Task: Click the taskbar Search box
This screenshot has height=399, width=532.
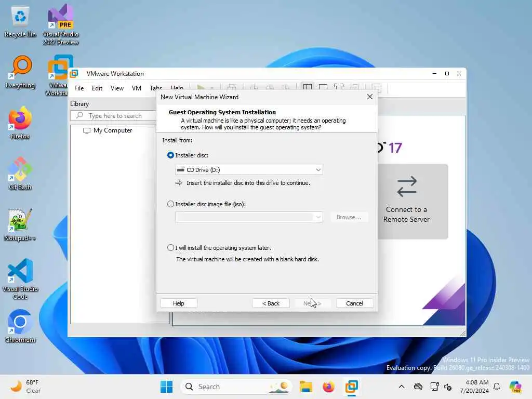Action: [x=236, y=387]
